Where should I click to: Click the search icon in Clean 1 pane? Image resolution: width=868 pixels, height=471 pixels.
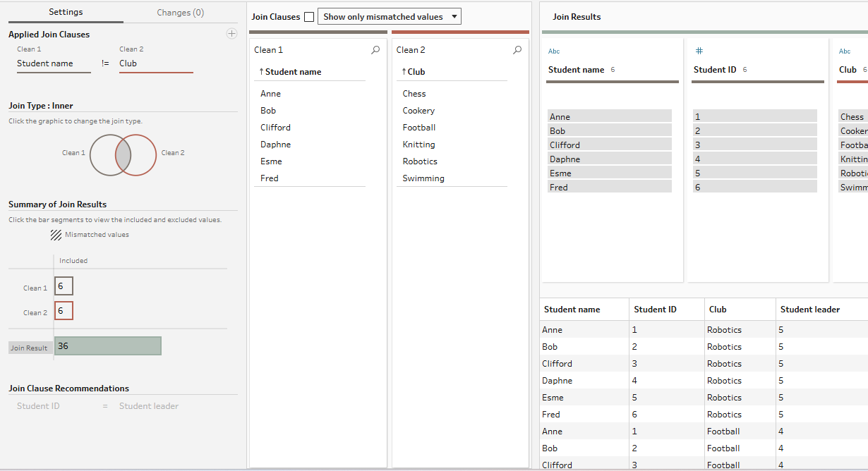pyautogui.click(x=375, y=50)
